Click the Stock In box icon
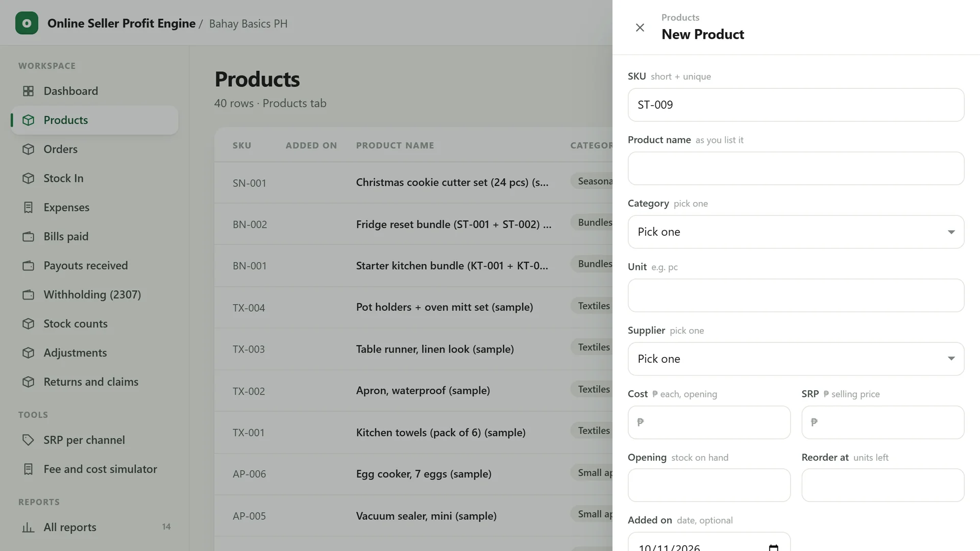 point(29,178)
